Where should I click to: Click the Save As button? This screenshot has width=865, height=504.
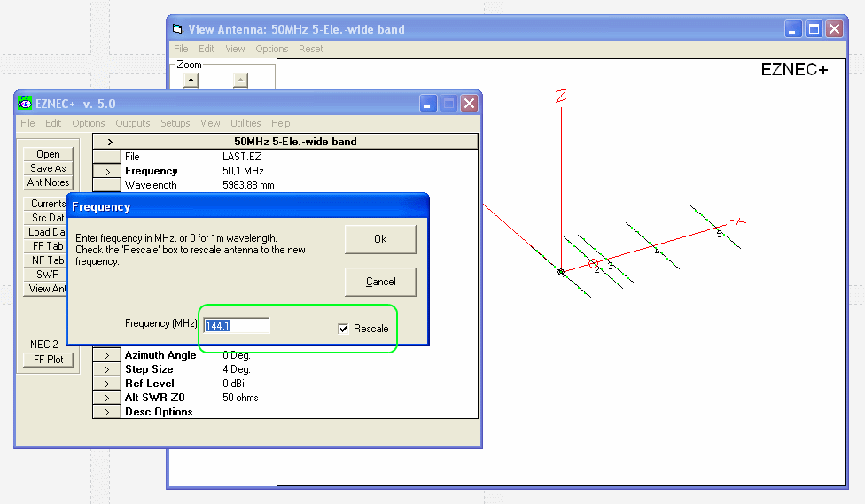coord(48,168)
